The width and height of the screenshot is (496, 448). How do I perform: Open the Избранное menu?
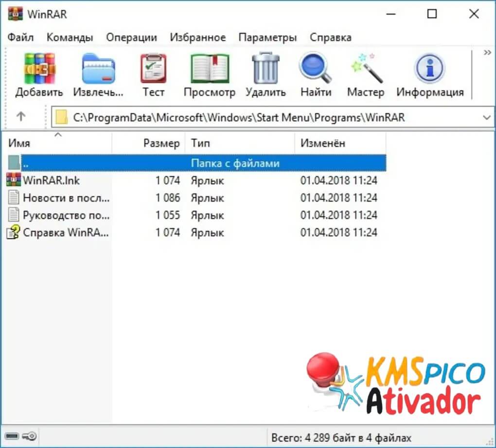(197, 37)
